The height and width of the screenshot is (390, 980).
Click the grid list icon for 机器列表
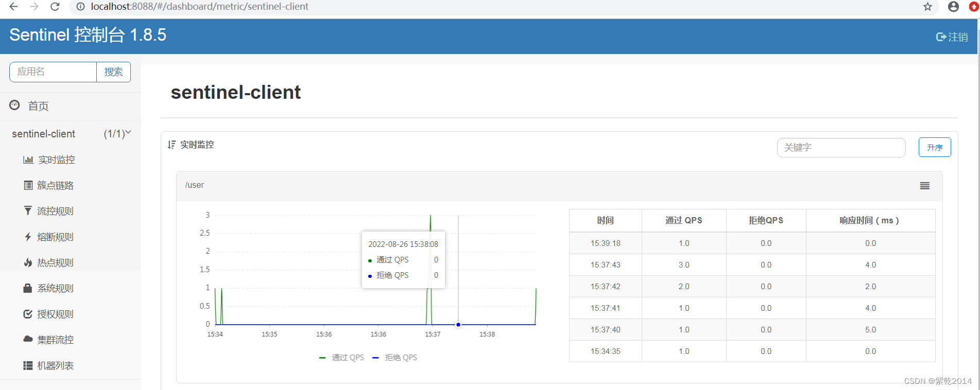pos(28,365)
